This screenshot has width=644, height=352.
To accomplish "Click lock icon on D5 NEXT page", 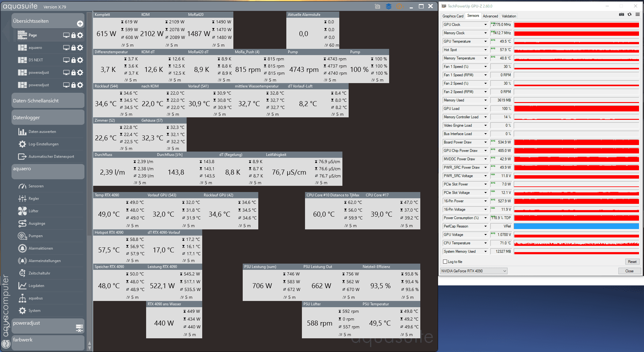I will click(x=74, y=60).
